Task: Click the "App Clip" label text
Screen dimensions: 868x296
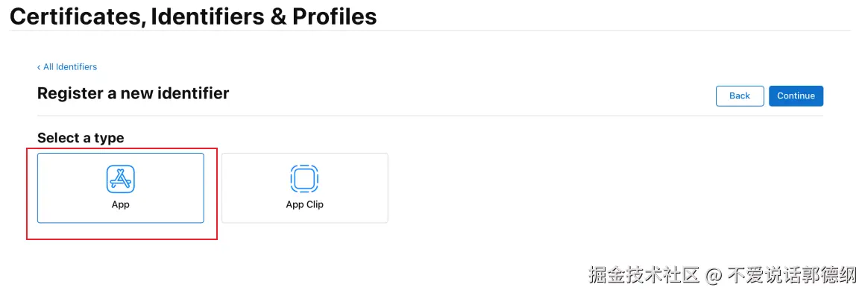Action: pyautogui.click(x=304, y=205)
